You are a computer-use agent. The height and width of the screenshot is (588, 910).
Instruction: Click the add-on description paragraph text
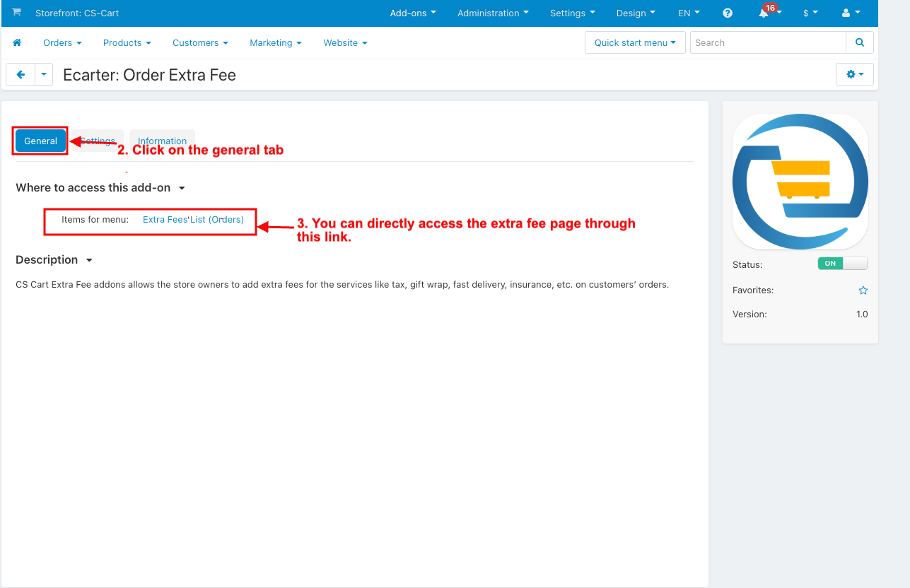tap(342, 285)
